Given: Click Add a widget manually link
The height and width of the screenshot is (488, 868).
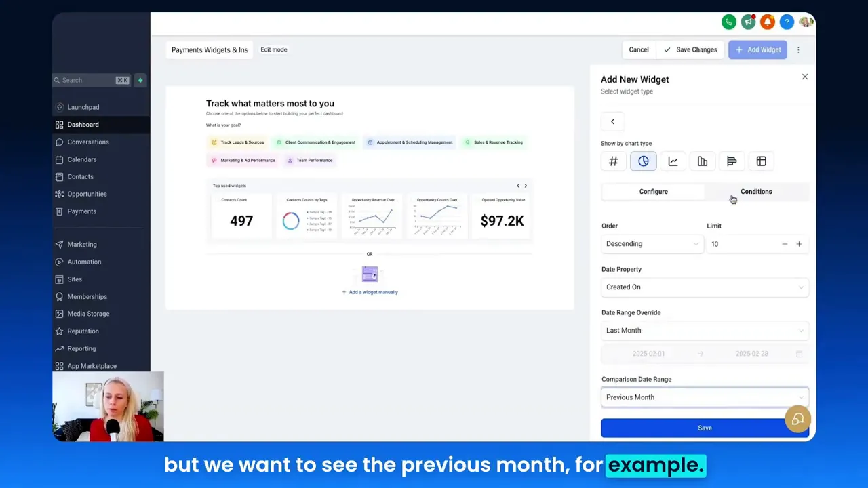Looking at the screenshot, I should click(x=370, y=292).
